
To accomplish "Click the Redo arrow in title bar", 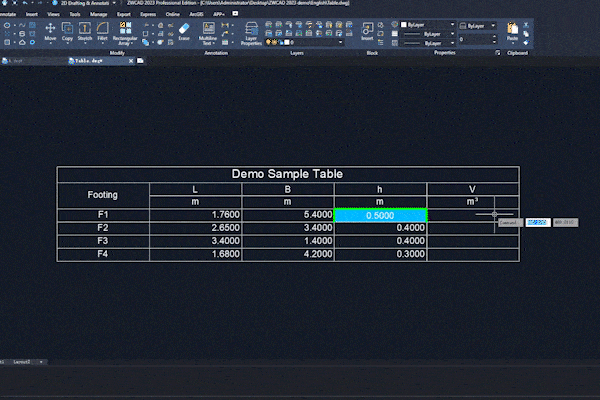I will tap(39, 3).
